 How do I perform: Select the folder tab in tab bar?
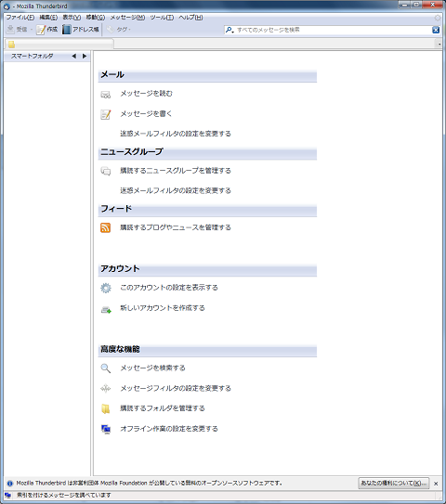59,44
